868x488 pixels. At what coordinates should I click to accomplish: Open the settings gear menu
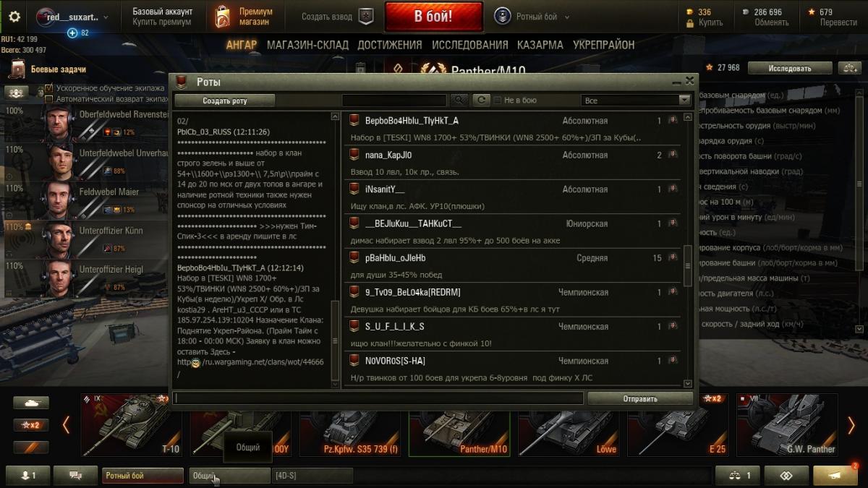[x=14, y=17]
